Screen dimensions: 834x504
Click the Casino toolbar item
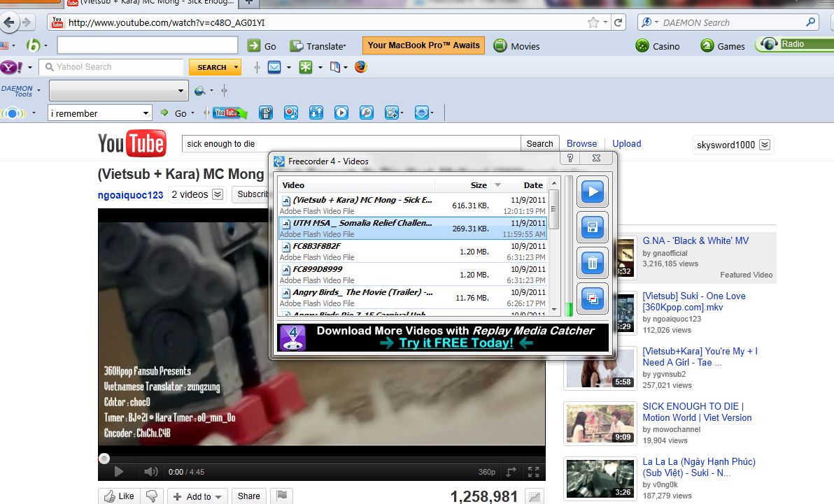coord(658,46)
